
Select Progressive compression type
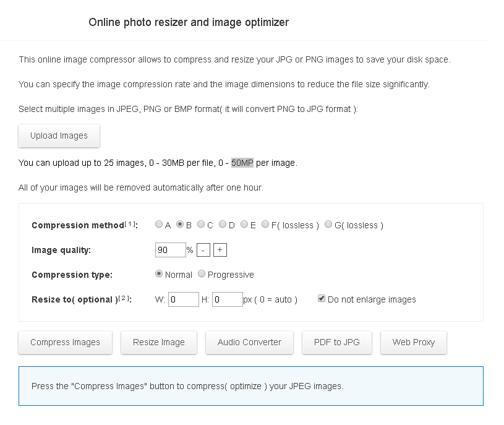(x=202, y=273)
